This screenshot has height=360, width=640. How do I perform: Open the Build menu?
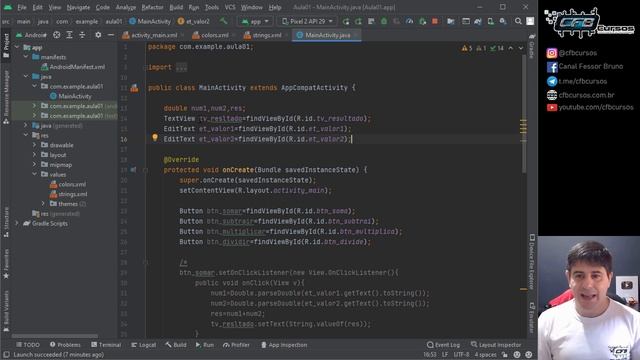176,7
